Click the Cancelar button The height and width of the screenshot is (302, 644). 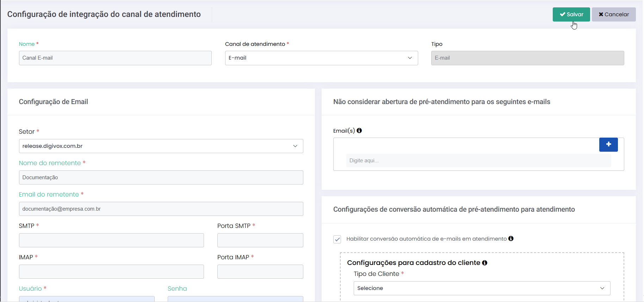(x=613, y=14)
